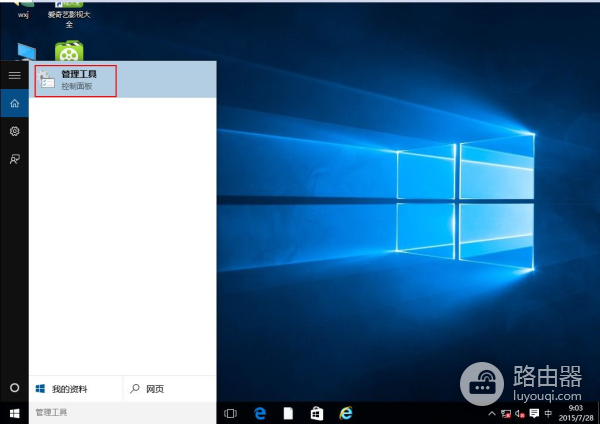Open Action Center notification icon
The width and height of the screenshot is (600, 424).
point(534,413)
